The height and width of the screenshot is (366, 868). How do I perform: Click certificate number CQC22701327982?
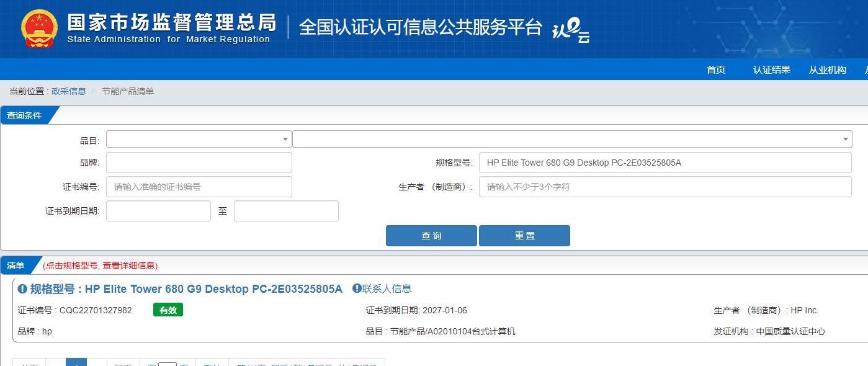pos(96,310)
